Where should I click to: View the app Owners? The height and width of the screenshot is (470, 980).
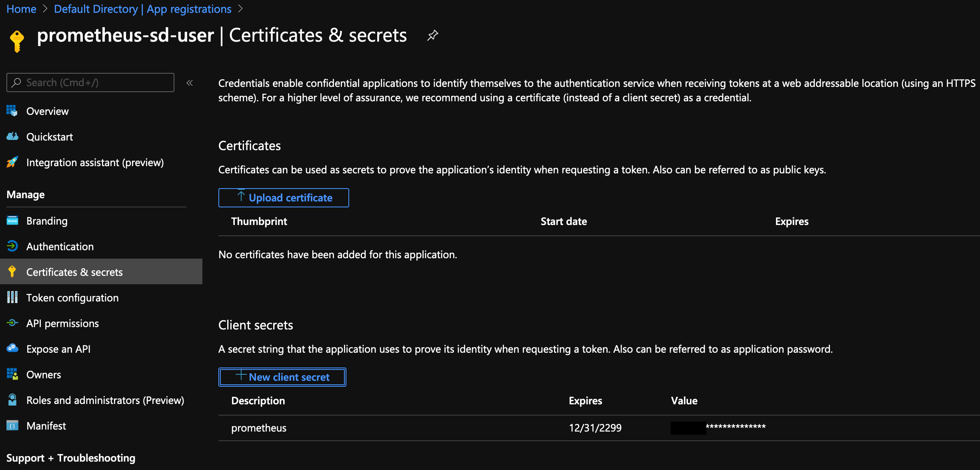click(x=43, y=374)
